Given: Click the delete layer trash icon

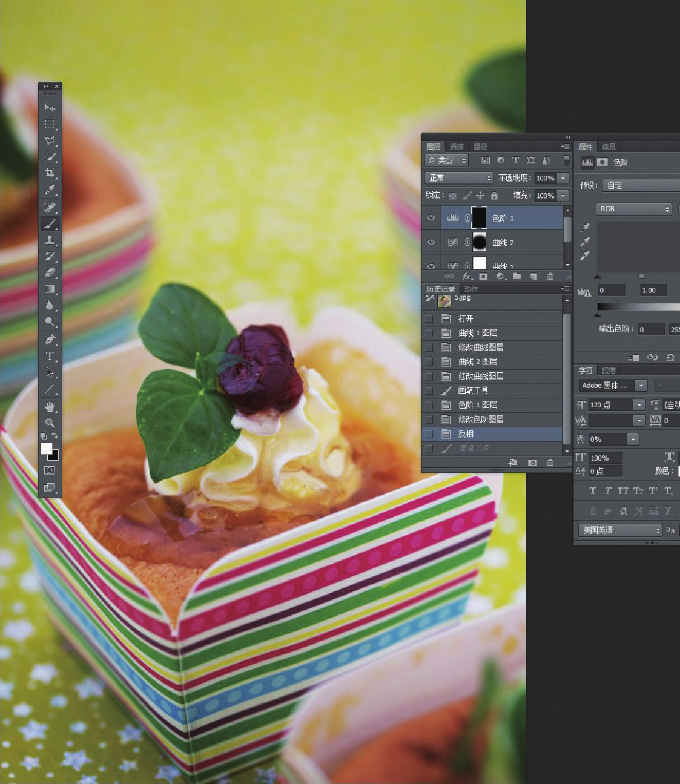Looking at the screenshot, I should point(550,277).
